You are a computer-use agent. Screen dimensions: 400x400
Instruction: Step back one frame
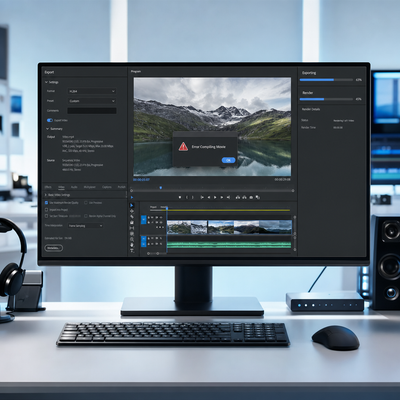[x=209, y=197]
